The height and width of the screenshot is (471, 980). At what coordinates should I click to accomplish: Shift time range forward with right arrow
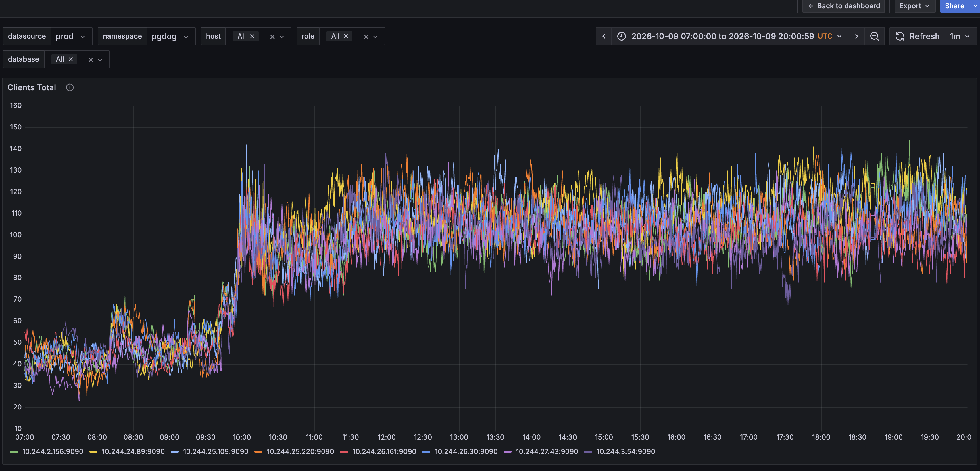coord(856,36)
